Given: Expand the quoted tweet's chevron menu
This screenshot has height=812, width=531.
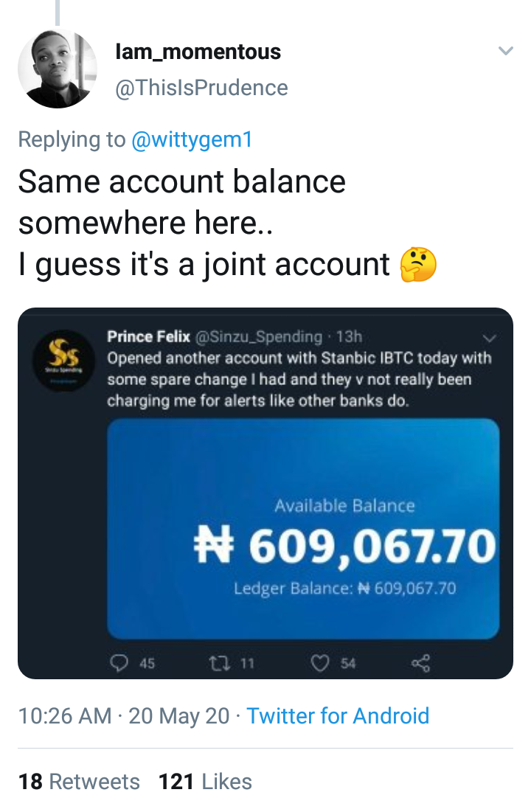Looking at the screenshot, I should click(490, 338).
